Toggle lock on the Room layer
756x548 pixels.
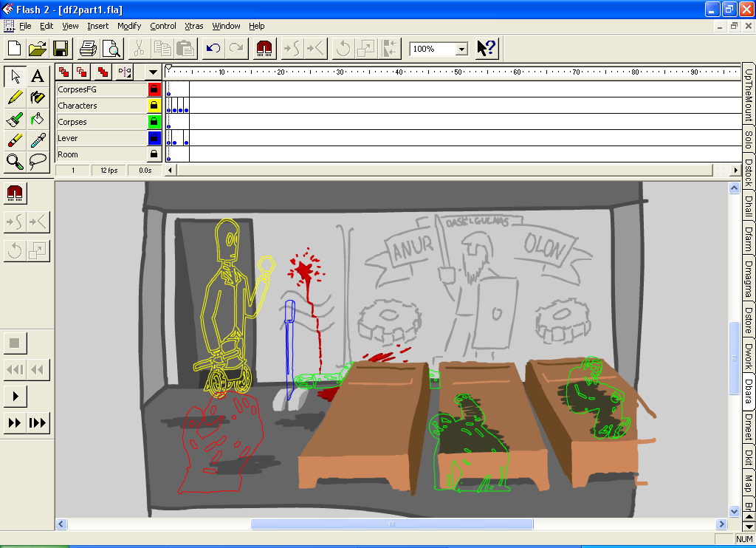tap(154, 154)
